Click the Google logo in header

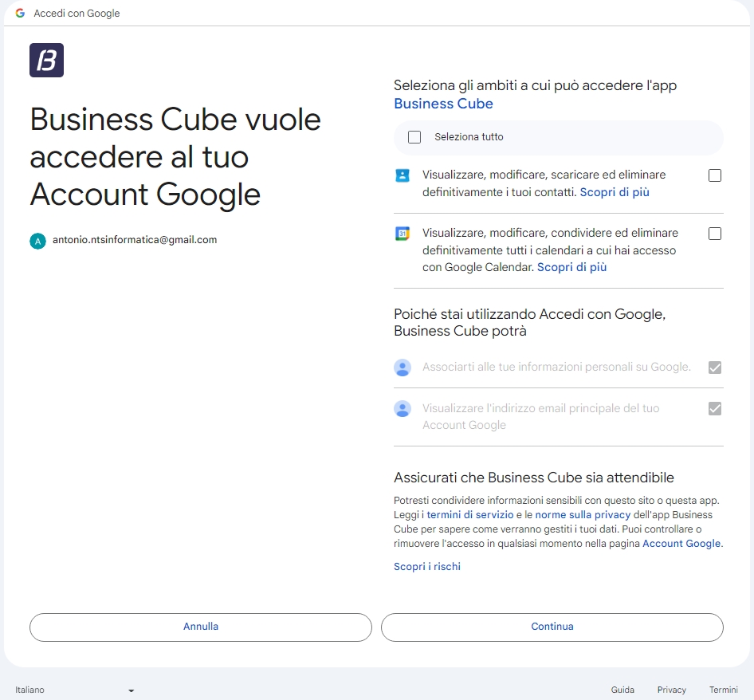[20, 14]
